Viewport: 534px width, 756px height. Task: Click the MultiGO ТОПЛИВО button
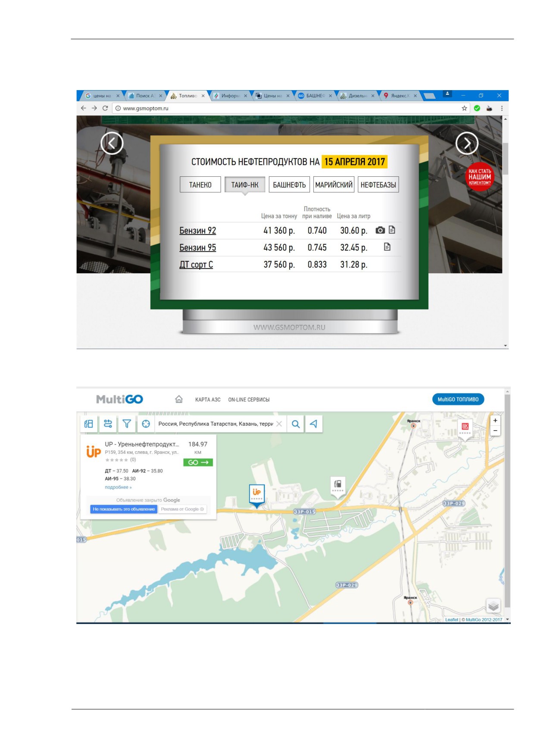point(458,399)
